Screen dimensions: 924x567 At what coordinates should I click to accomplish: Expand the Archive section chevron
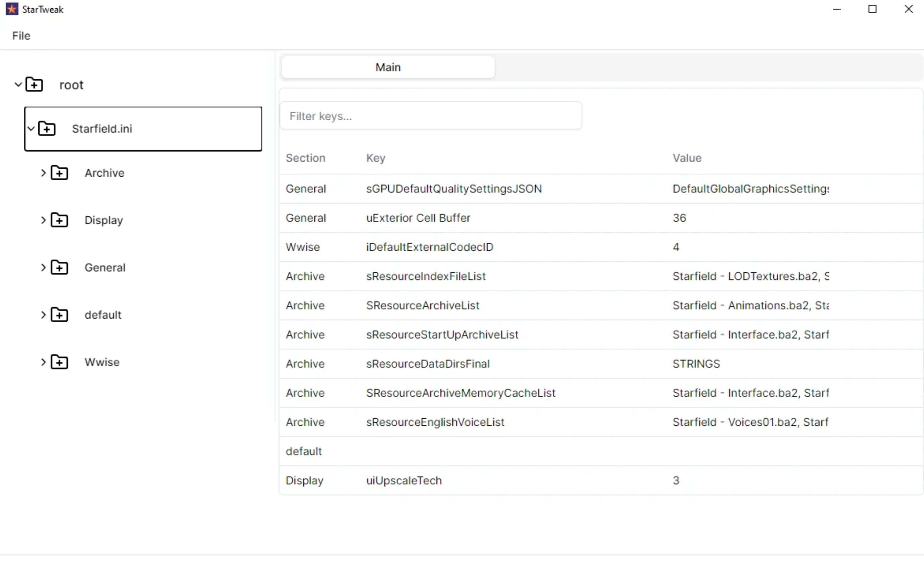click(x=43, y=173)
